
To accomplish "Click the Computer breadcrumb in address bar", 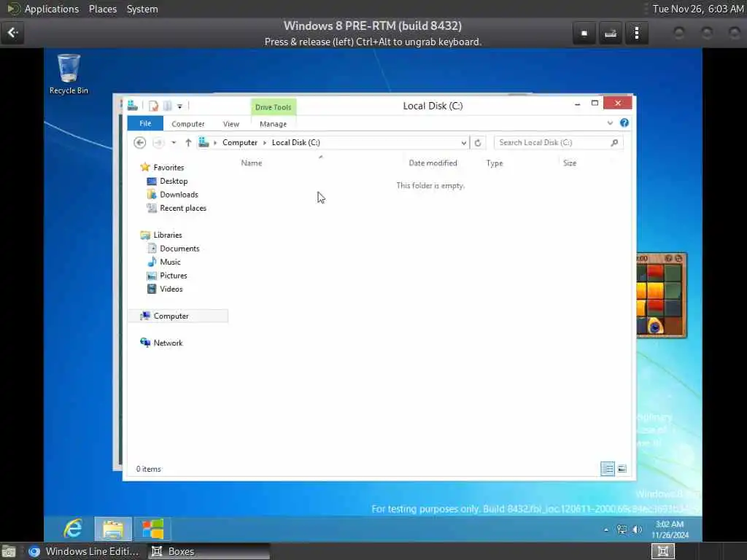I will [x=239, y=142].
